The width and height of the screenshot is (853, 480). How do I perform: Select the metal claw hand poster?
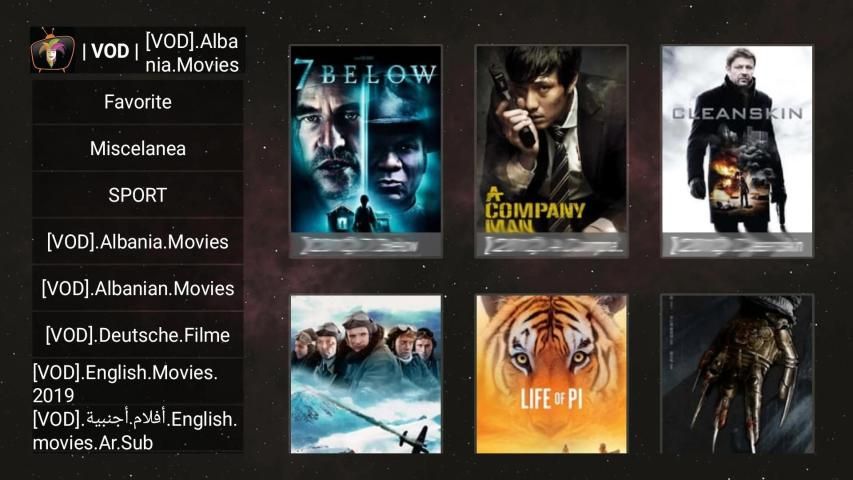click(x=737, y=374)
